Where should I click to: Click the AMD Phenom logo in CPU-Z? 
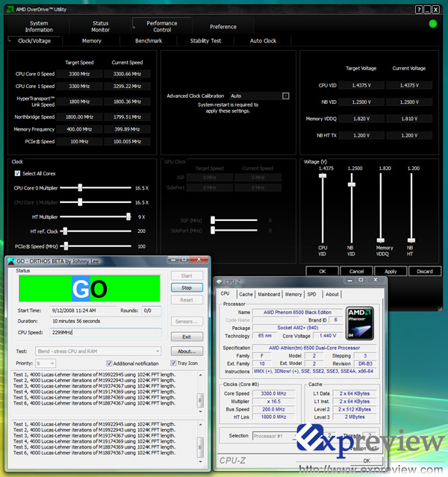(x=359, y=323)
